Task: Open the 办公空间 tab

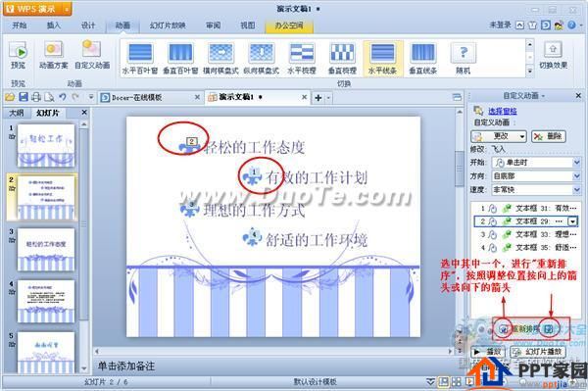Action: 289,25
